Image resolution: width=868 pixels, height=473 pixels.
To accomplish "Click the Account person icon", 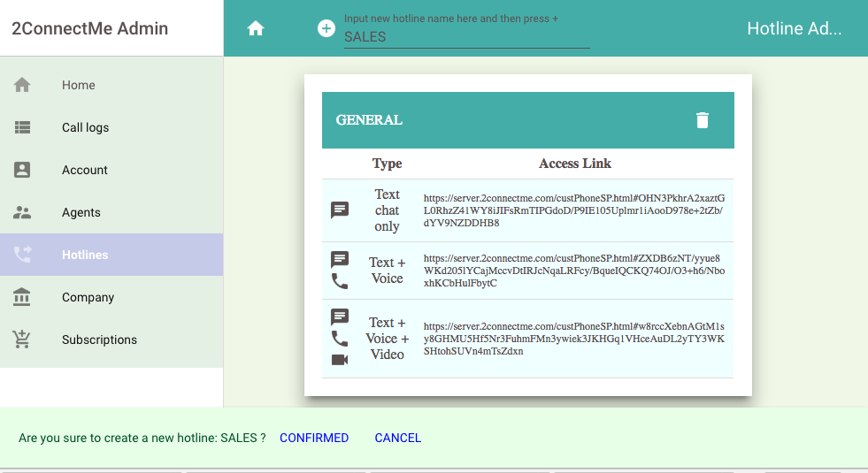I will (23, 170).
